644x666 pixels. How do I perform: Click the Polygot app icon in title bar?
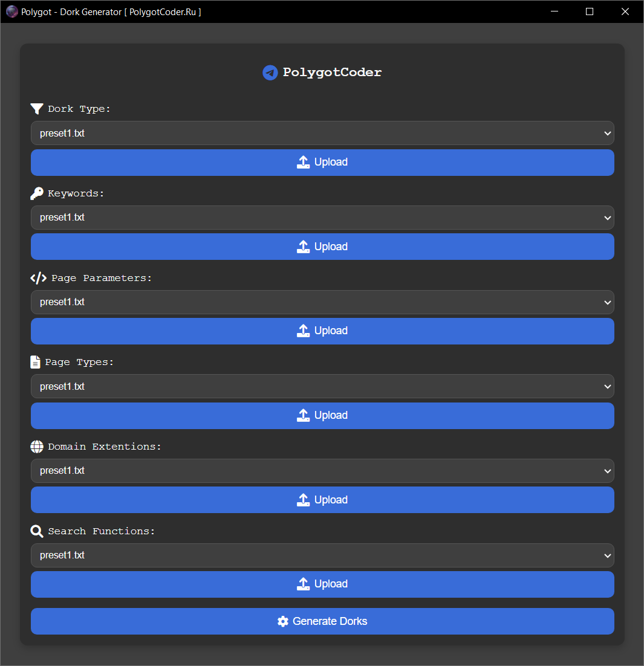pos(11,11)
